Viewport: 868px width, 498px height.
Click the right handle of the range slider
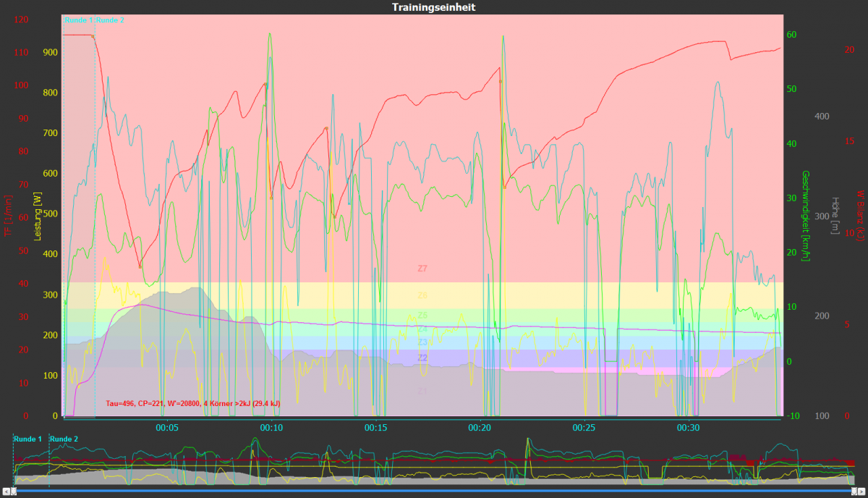pos(854,491)
